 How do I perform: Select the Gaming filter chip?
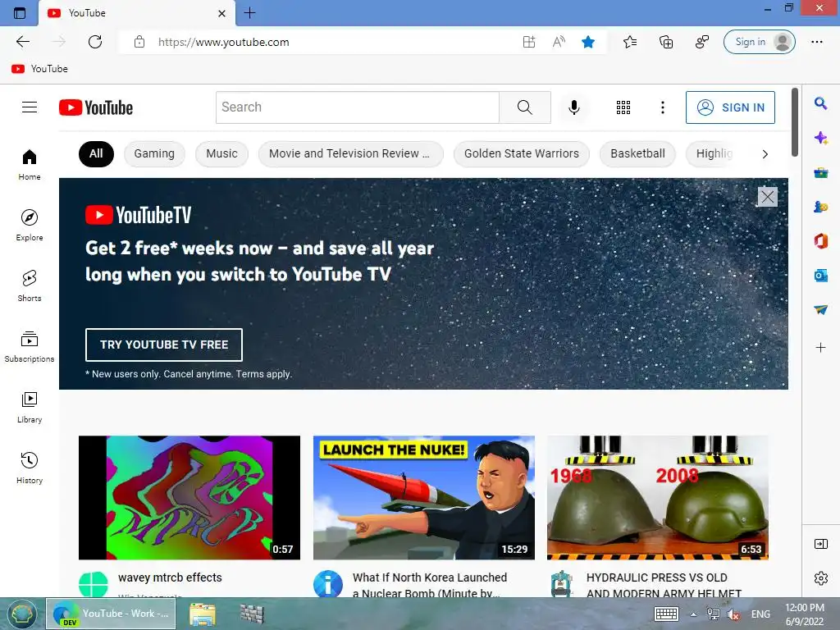click(x=154, y=153)
